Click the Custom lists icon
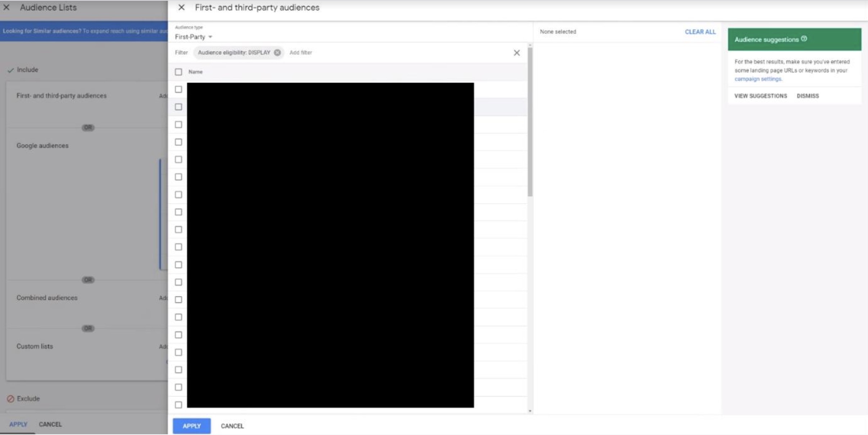The height and width of the screenshot is (435, 868). tap(34, 346)
